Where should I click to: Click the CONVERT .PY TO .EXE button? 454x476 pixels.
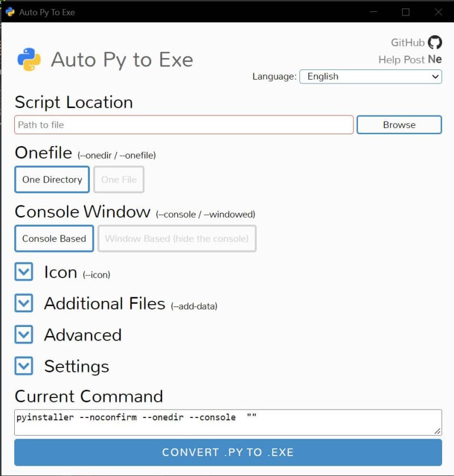(228, 452)
